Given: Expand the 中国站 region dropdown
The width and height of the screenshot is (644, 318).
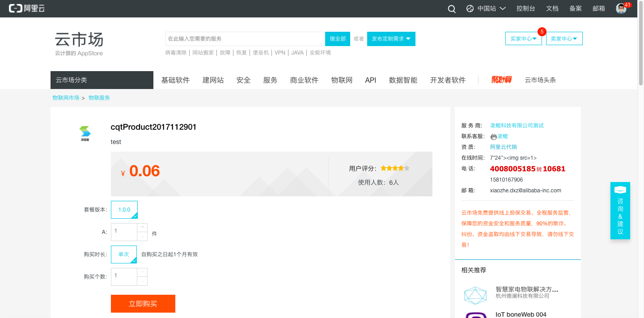Looking at the screenshot, I should click(x=486, y=8).
